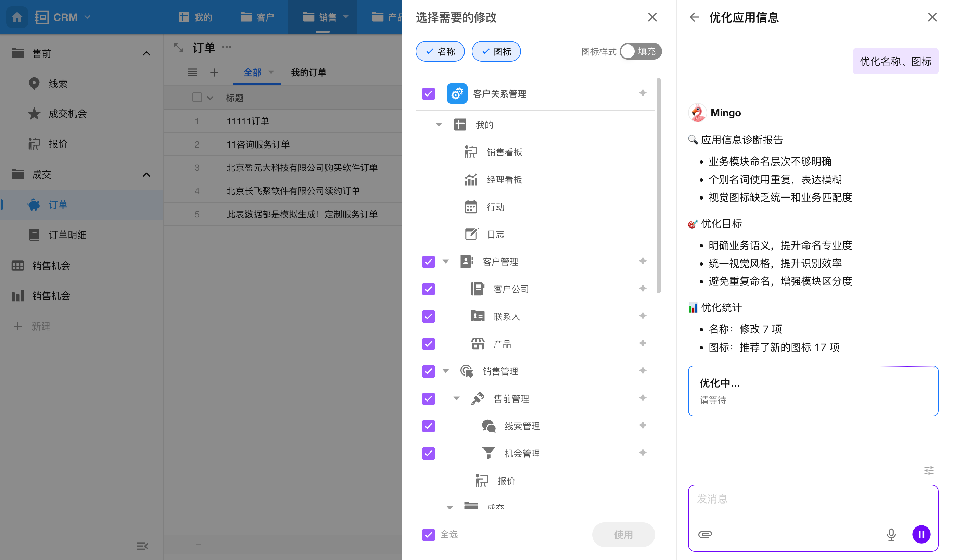
Task: Click the sparkle icon beside 客户公司
Action: 643,289
